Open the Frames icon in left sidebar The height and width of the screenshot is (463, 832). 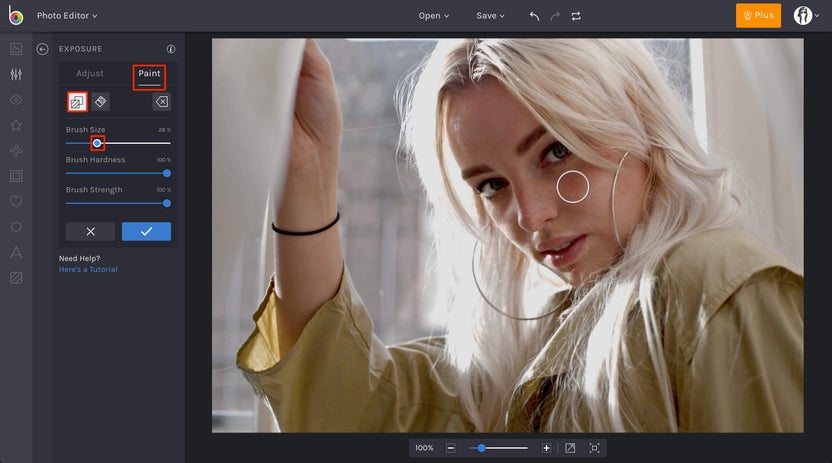pyautogui.click(x=16, y=176)
